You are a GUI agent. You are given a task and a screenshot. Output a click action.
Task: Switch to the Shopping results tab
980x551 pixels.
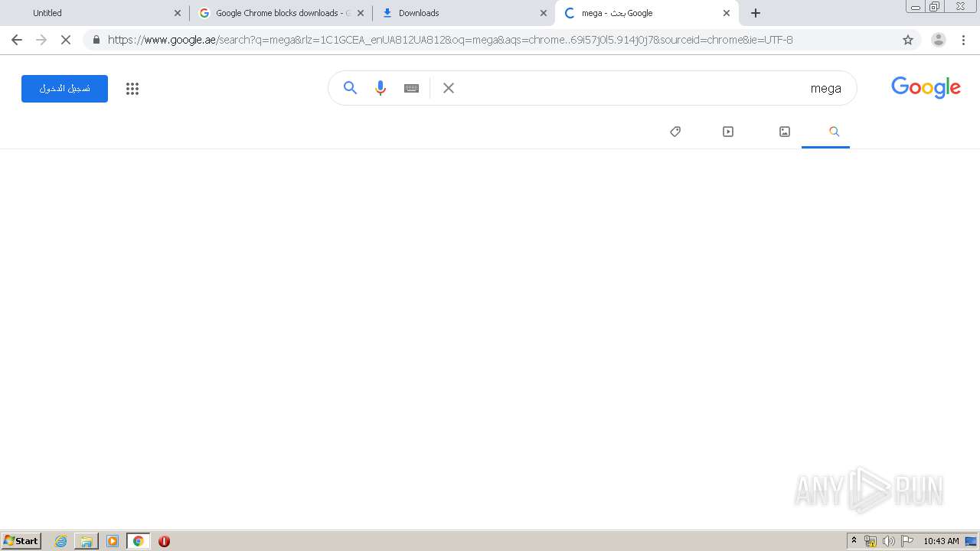click(675, 132)
